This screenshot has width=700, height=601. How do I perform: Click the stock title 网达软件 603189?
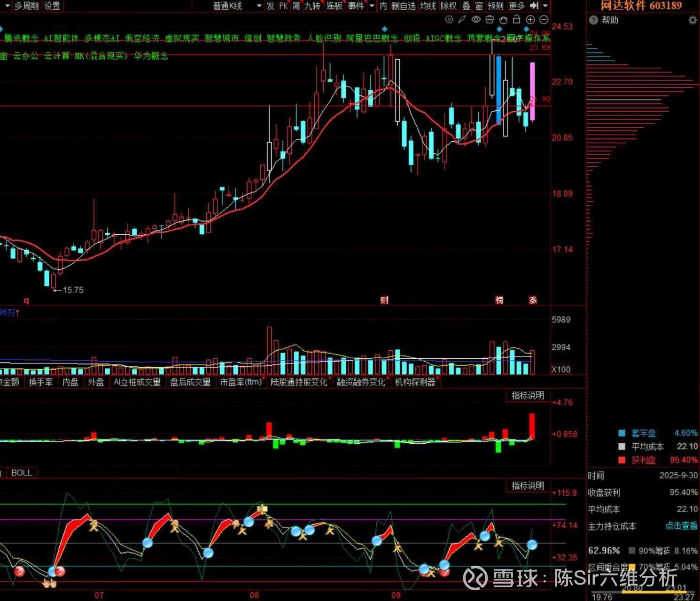(x=641, y=6)
